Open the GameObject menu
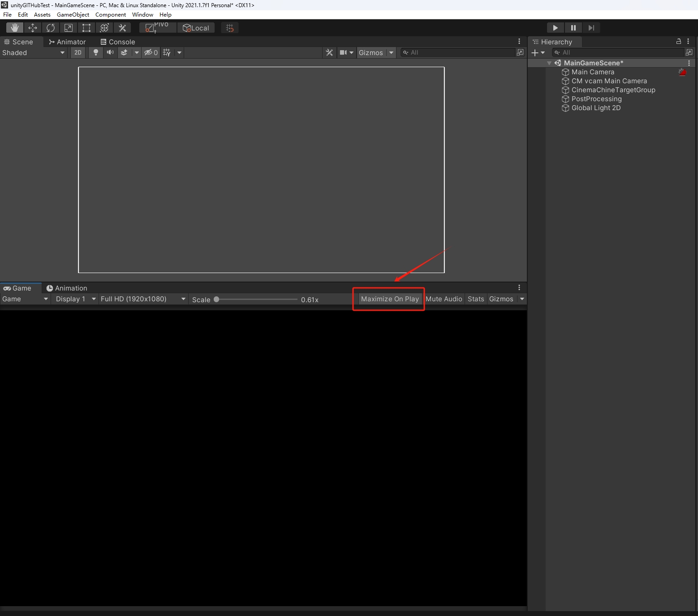Screen dimensions: 698x616 [x=73, y=14]
